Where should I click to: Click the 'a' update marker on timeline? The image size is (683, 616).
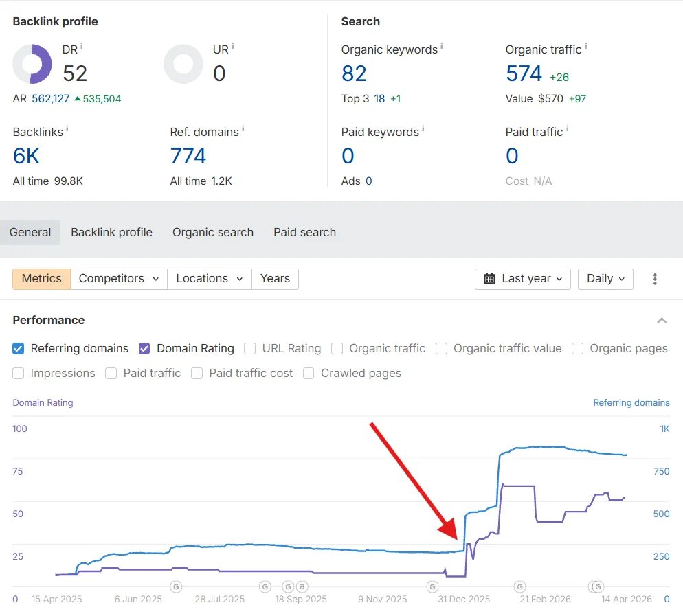tap(301, 586)
